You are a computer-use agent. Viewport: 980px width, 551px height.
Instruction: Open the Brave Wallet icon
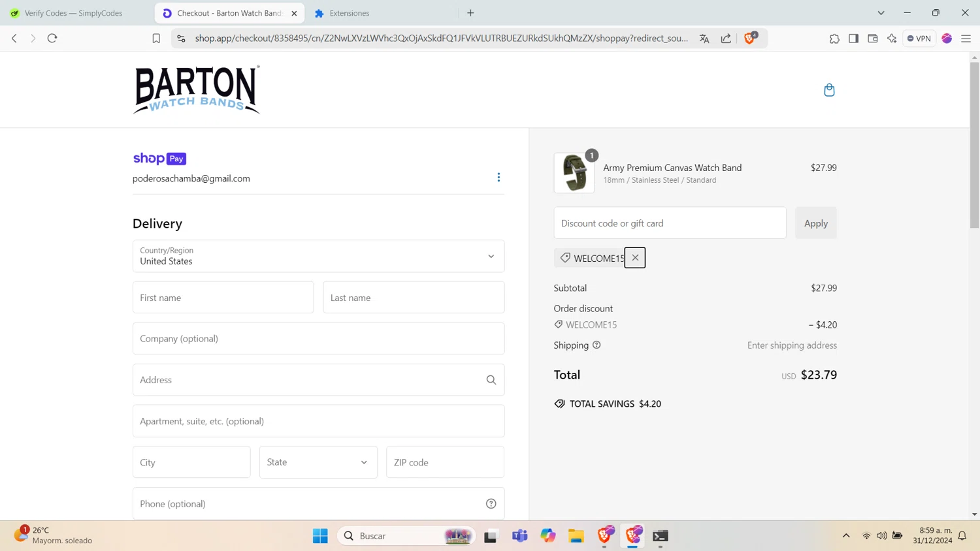click(872, 39)
